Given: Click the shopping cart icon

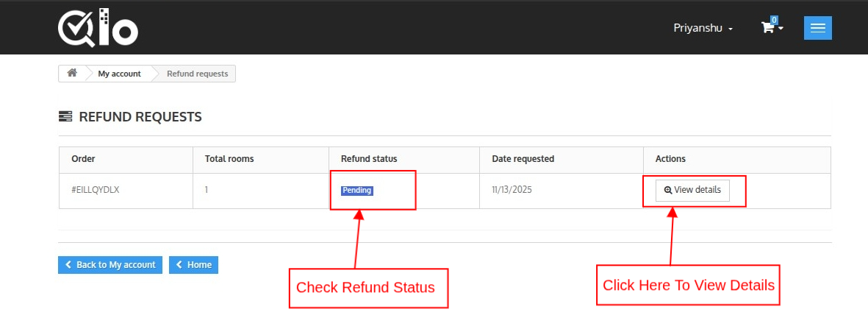Looking at the screenshot, I should [x=767, y=28].
